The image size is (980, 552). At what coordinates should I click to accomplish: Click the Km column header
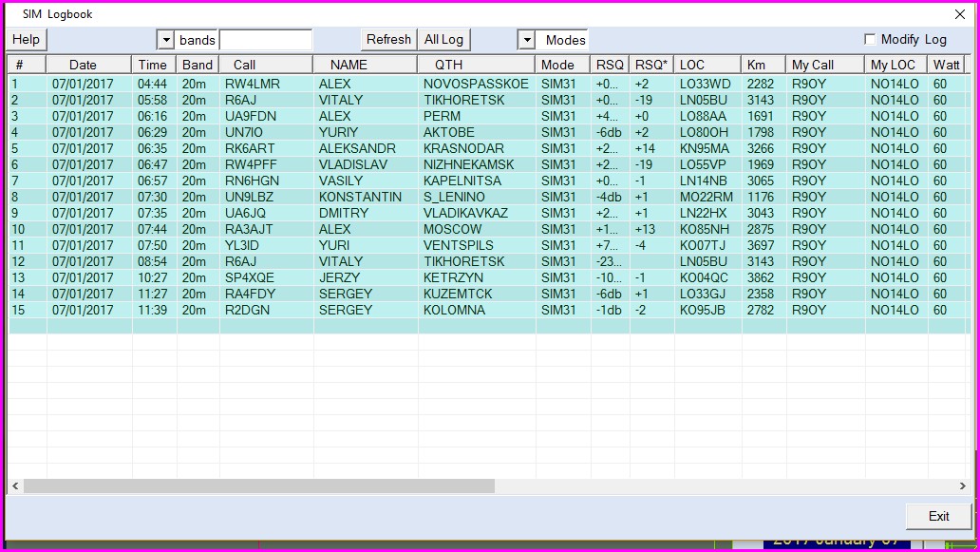click(x=757, y=65)
